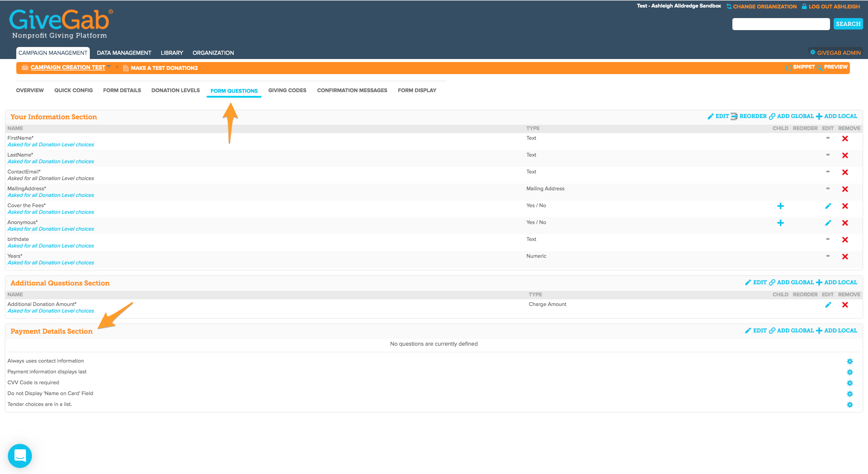Open the chat support widget
Image resolution: width=868 pixels, height=474 pixels.
coord(20,456)
